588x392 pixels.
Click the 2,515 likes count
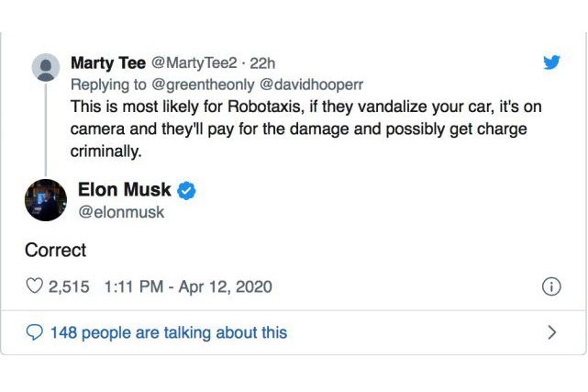69,286
